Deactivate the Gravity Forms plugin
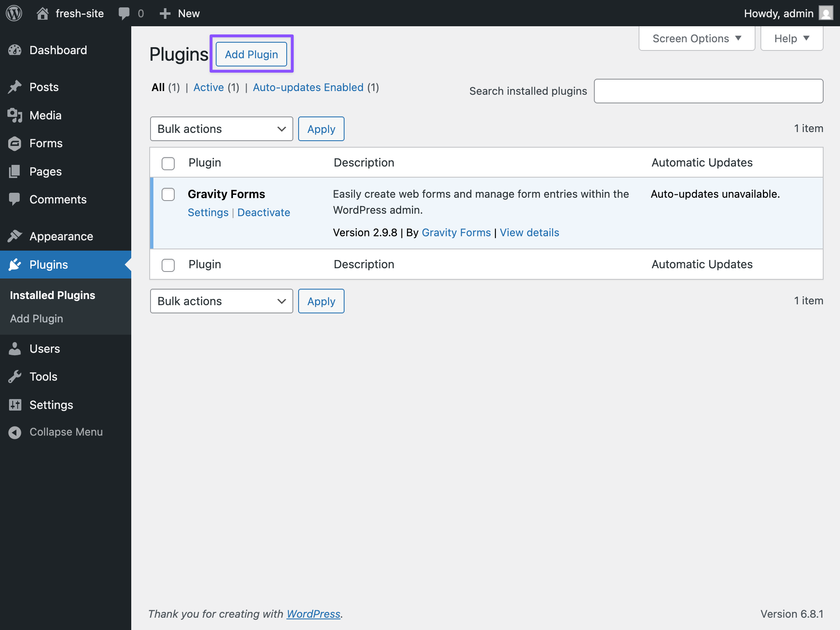 tap(264, 212)
